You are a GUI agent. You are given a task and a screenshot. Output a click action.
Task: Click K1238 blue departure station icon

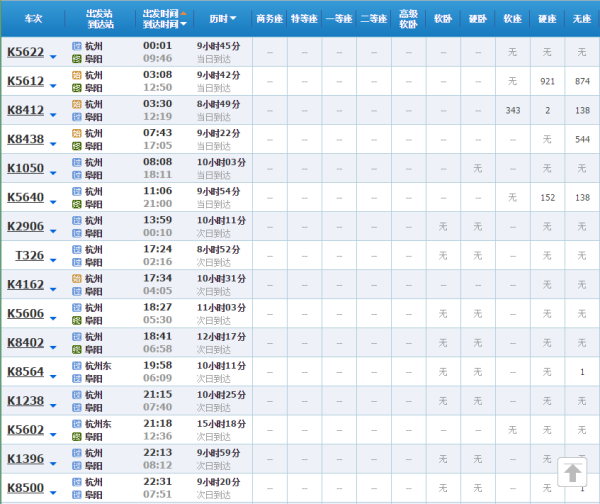pyautogui.click(x=77, y=395)
